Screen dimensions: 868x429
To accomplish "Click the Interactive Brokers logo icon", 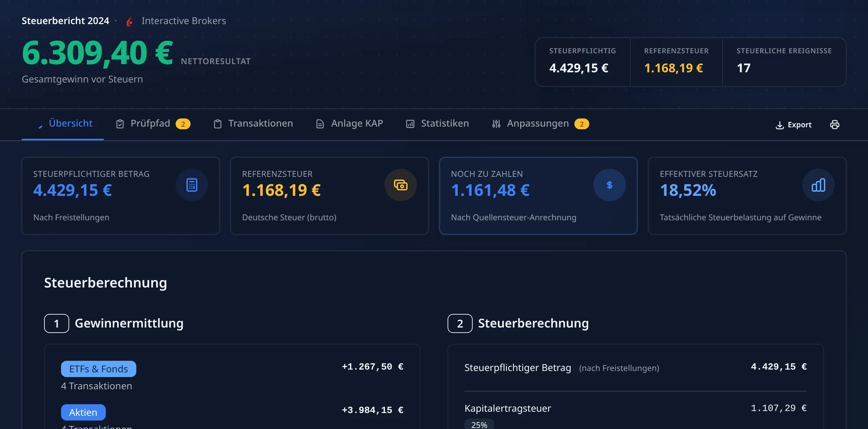I will 130,21.
